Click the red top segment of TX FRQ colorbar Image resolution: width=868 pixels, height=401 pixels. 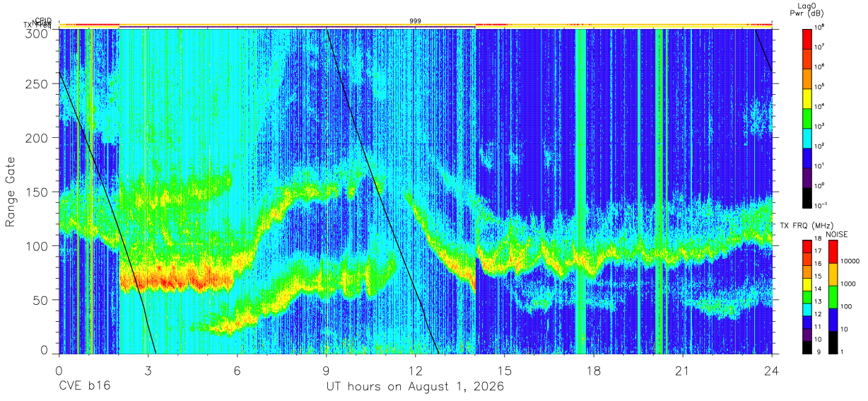point(807,248)
